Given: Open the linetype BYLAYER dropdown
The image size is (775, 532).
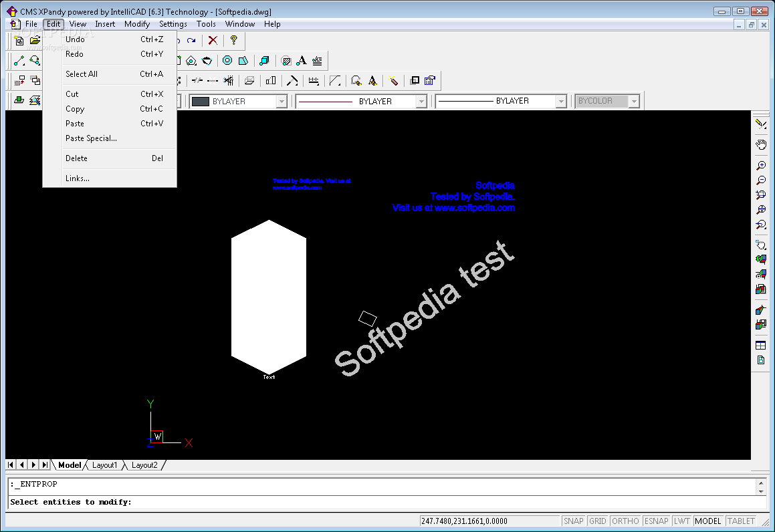Looking at the screenshot, I should coord(421,102).
